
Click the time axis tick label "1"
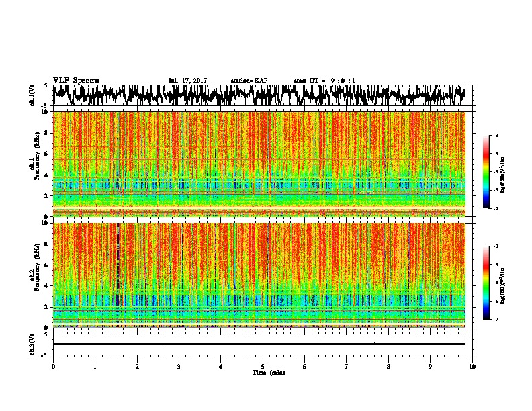pyautogui.click(x=95, y=367)
